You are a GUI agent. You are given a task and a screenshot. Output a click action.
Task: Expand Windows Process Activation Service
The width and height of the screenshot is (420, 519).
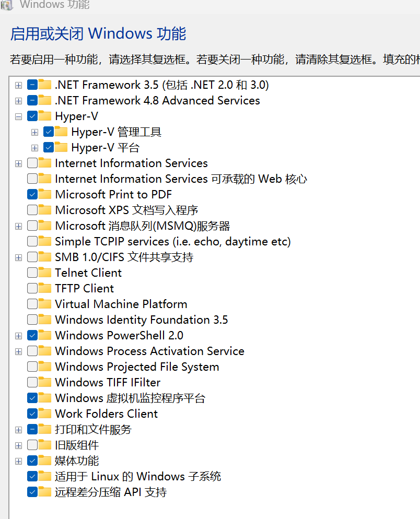(x=19, y=351)
